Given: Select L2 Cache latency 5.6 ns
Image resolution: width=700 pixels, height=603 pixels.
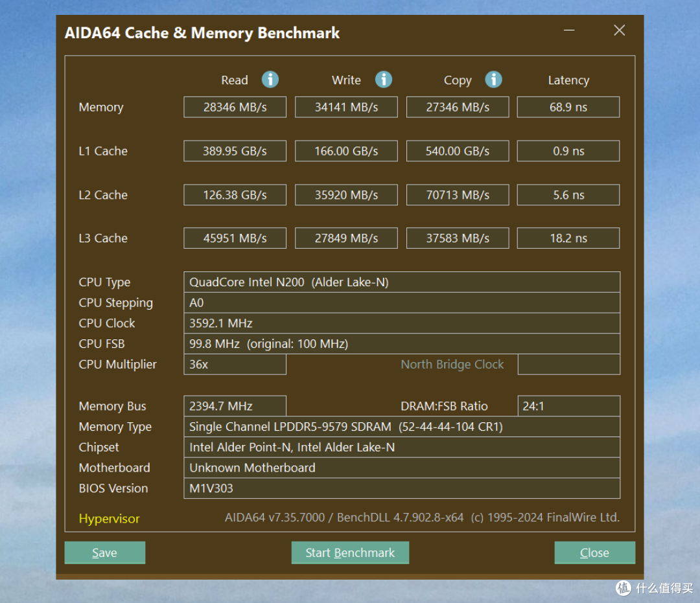Looking at the screenshot, I should (x=568, y=195).
